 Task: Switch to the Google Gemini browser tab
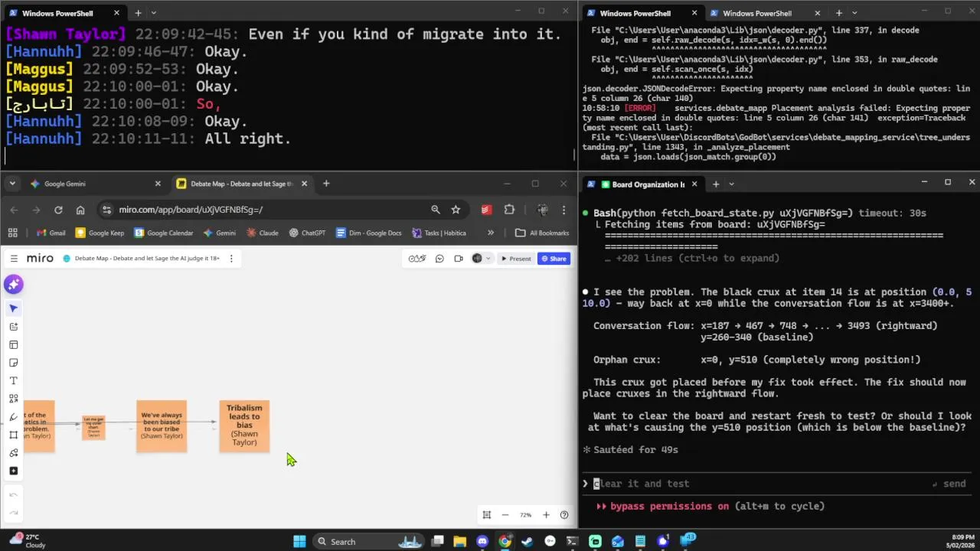(96, 184)
